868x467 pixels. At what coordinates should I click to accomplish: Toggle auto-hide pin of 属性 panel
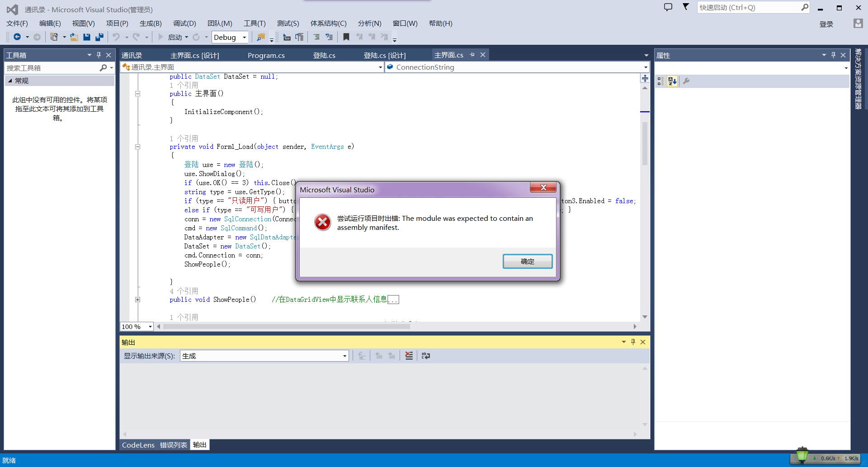click(x=833, y=55)
